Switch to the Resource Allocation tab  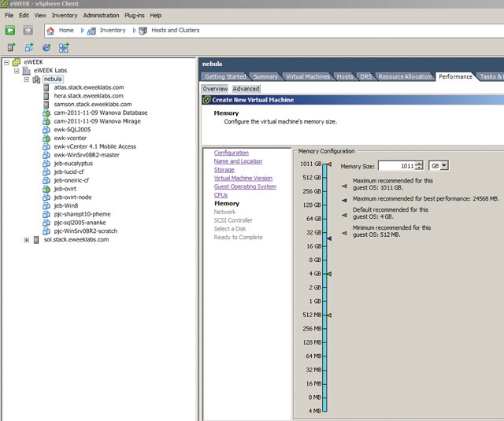point(405,76)
